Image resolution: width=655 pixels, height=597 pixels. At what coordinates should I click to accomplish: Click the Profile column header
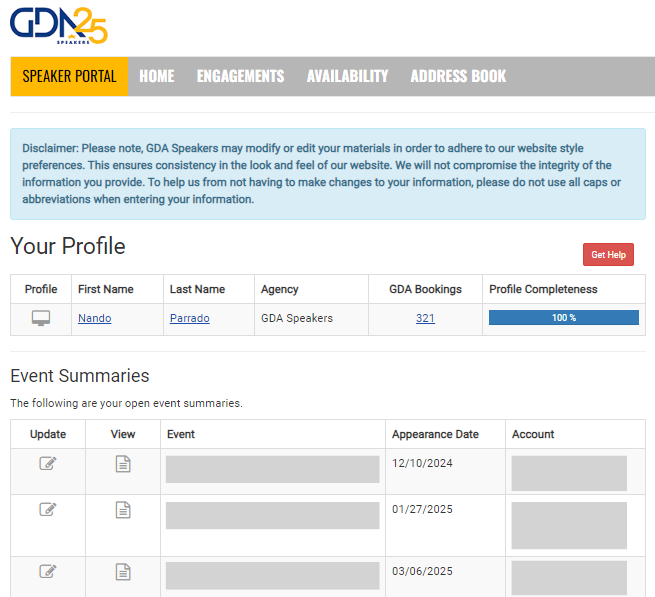(41, 289)
